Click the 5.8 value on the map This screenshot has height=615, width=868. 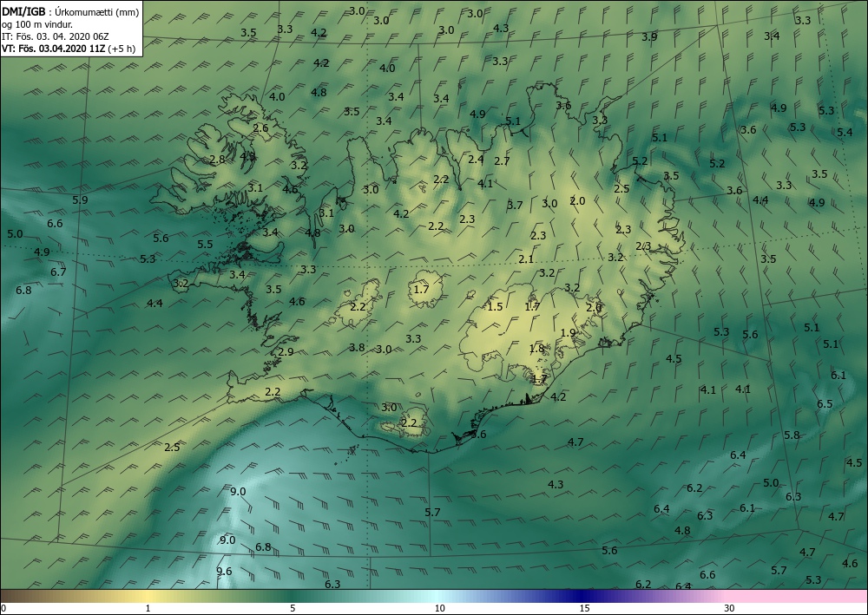coord(792,435)
